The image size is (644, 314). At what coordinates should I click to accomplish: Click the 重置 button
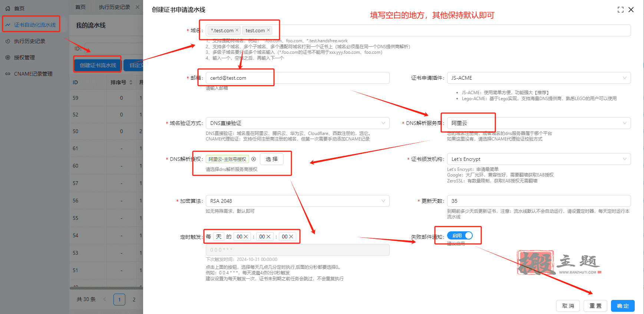pos(595,306)
